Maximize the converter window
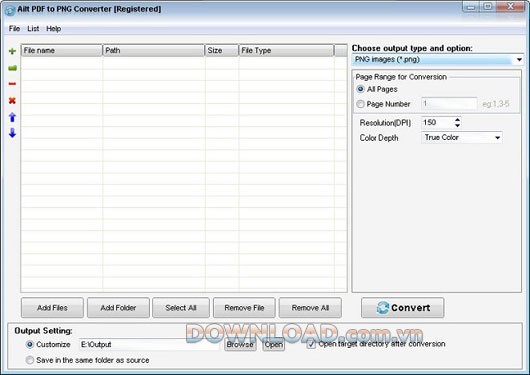The height and width of the screenshot is (375, 530). (488, 7)
